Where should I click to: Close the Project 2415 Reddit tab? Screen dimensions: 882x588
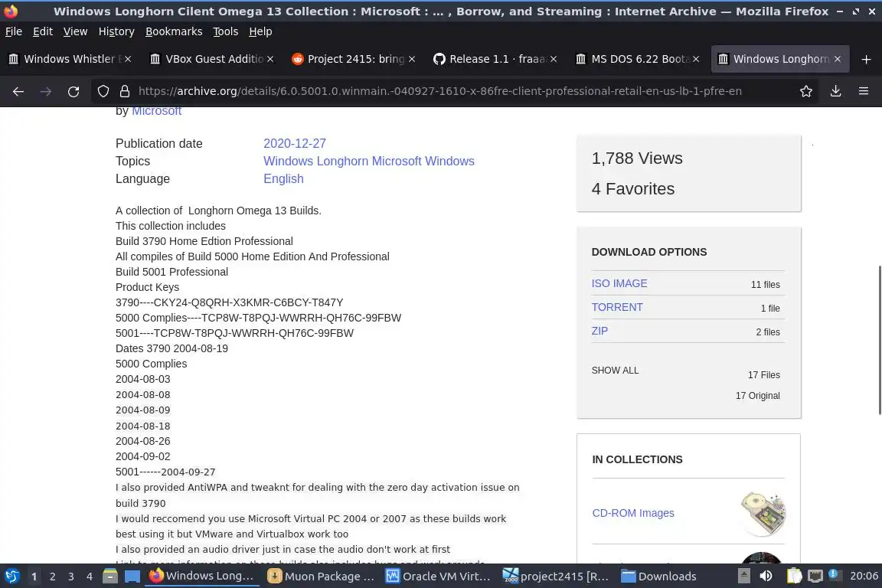click(412, 59)
